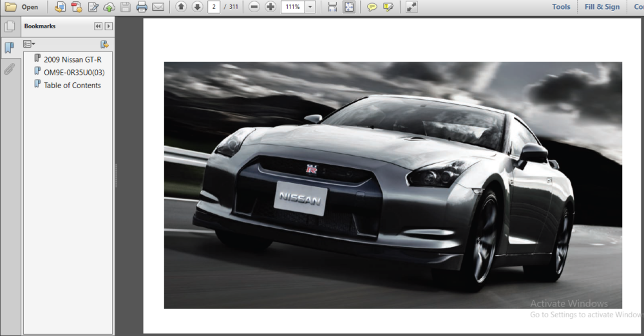The image size is (644, 336).
Task: Open the Fill & Sign pane
Action: coord(602,6)
